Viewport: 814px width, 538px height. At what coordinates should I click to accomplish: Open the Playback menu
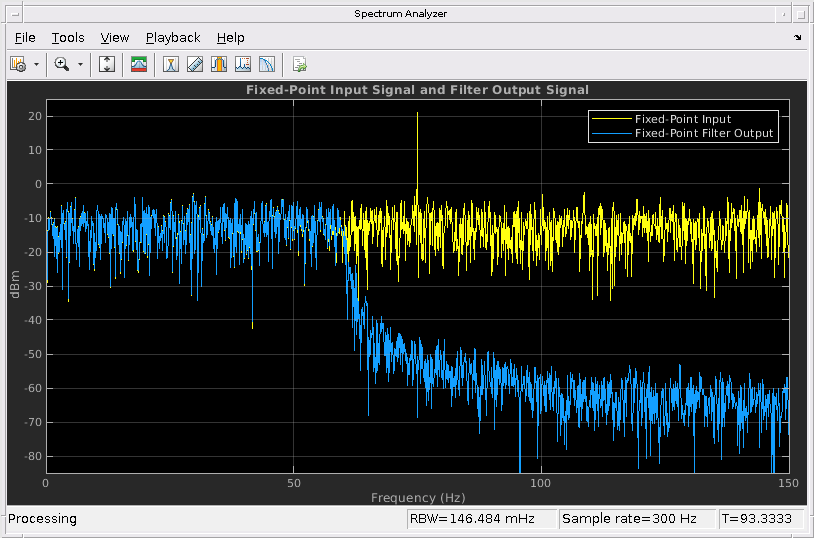pyautogui.click(x=173, y=37)
